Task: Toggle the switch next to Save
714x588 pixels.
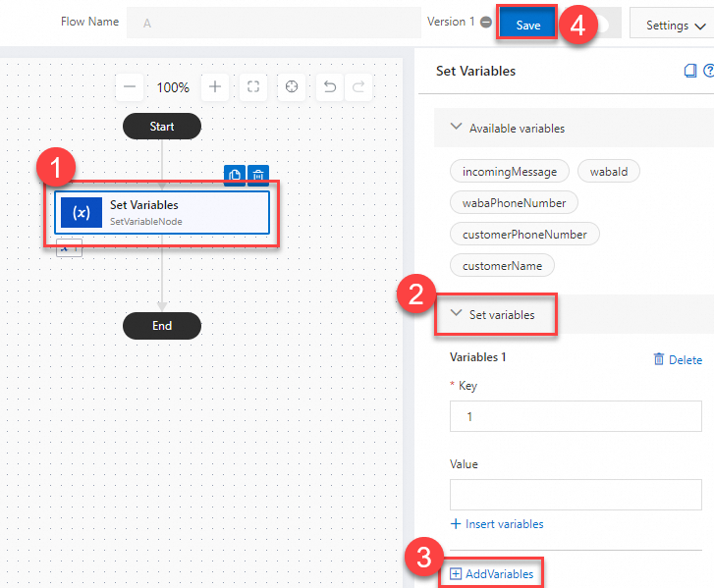Action: coord(602,25)
